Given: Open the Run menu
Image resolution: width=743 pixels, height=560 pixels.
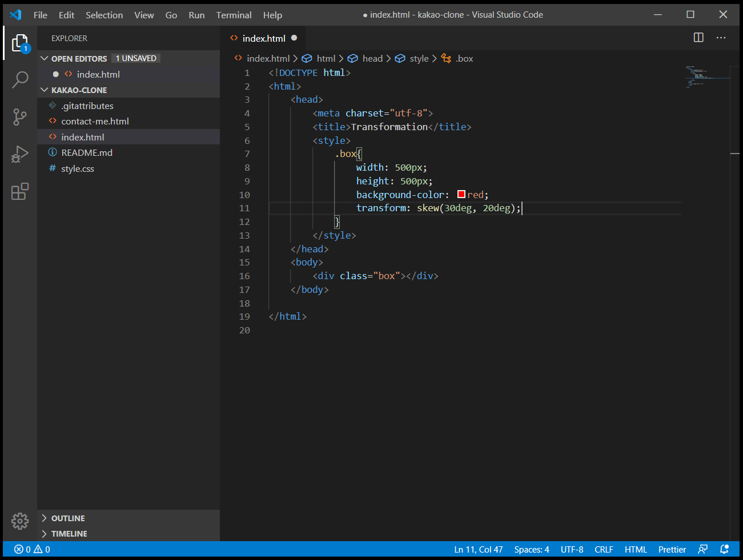Looking at the screenshot, I should (x=196, y=15).
